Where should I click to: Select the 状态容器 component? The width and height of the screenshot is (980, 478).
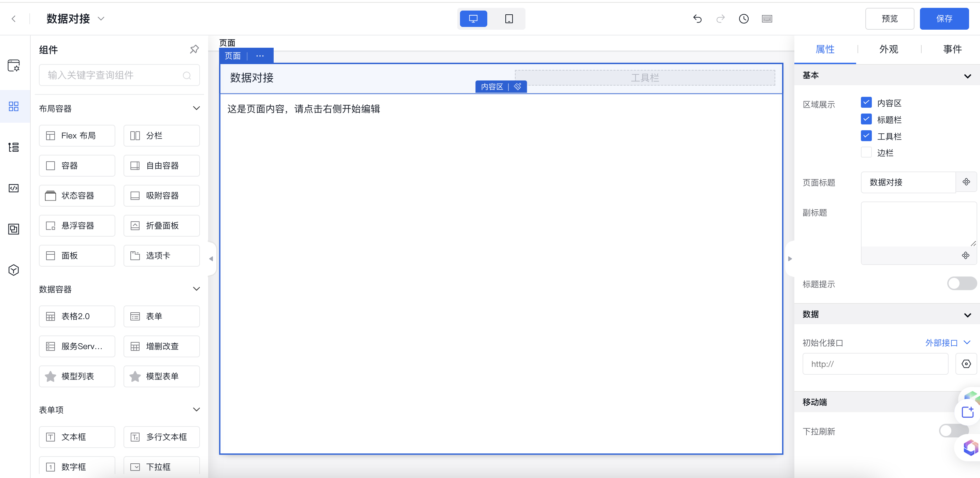coord(77,196)
